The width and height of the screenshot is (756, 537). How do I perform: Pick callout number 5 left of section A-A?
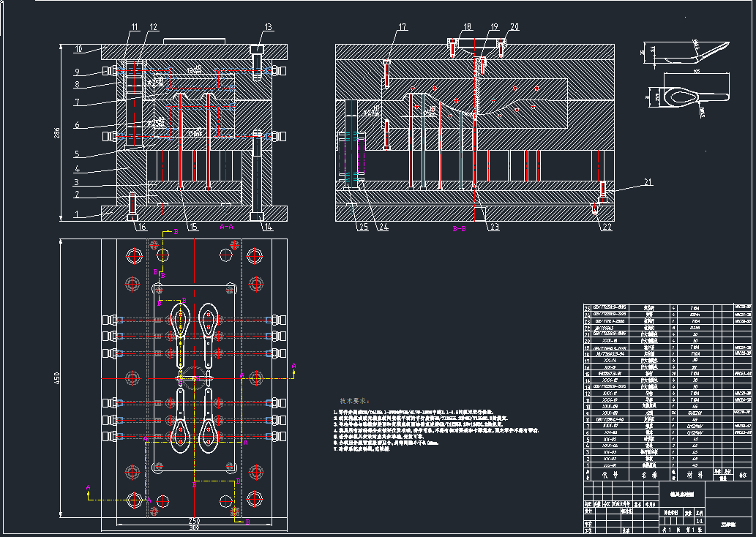pos(77,155)
